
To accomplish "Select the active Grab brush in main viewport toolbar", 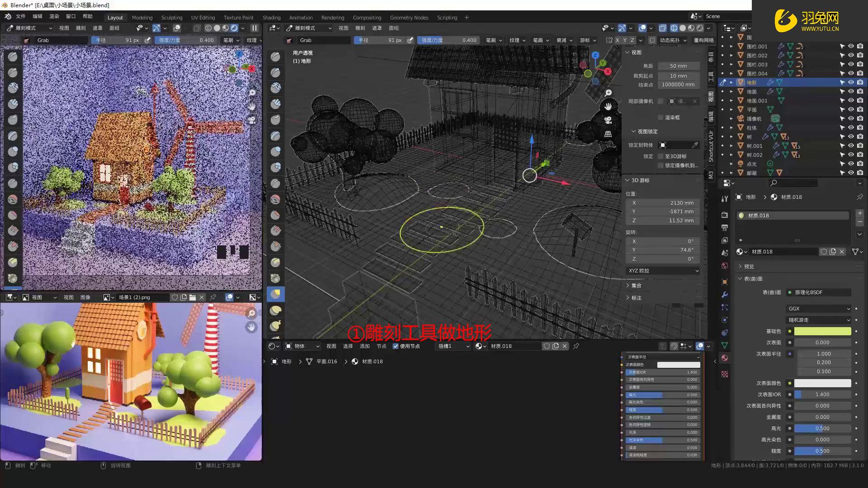I will click(x=275, y=294).
